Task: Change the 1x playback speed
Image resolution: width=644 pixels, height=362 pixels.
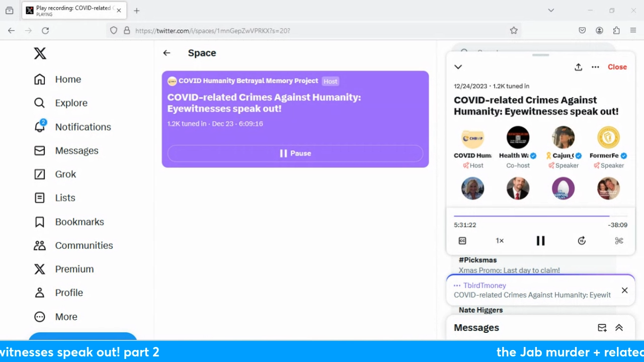Action: pyautogui.click(x=500, y=241)
